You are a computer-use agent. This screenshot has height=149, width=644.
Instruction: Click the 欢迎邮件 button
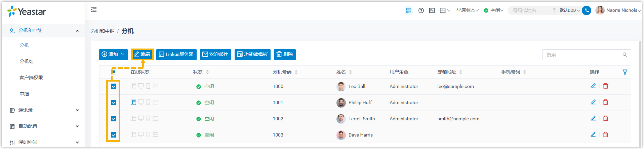pyautogui.click(x=215, y=55)
